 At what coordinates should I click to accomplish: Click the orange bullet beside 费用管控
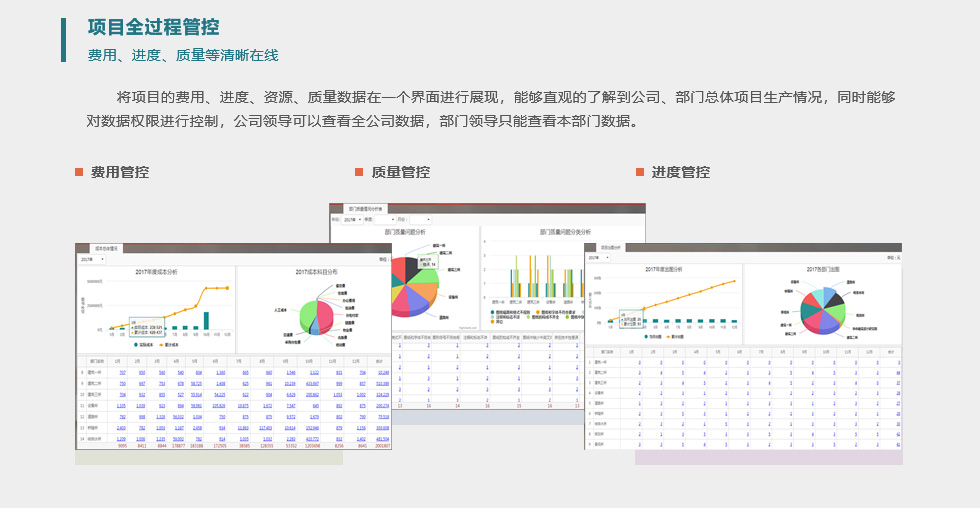click(x=79, y=172)
